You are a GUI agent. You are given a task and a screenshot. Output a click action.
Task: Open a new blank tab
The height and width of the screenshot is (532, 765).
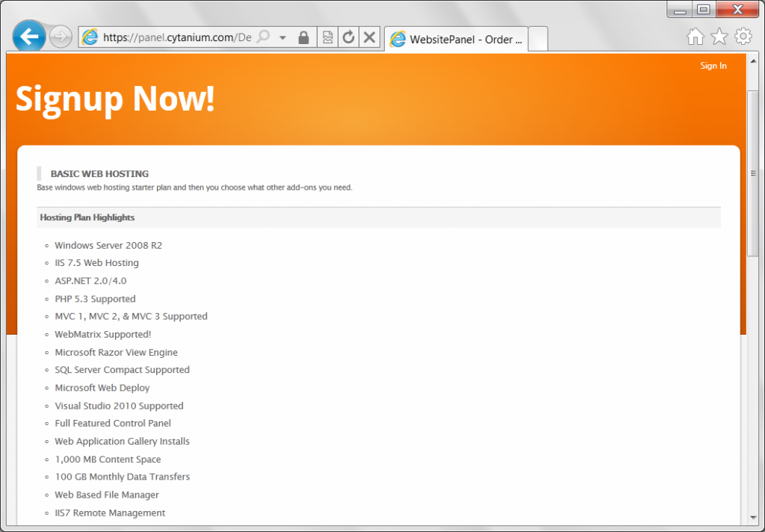tap(538, 39)
